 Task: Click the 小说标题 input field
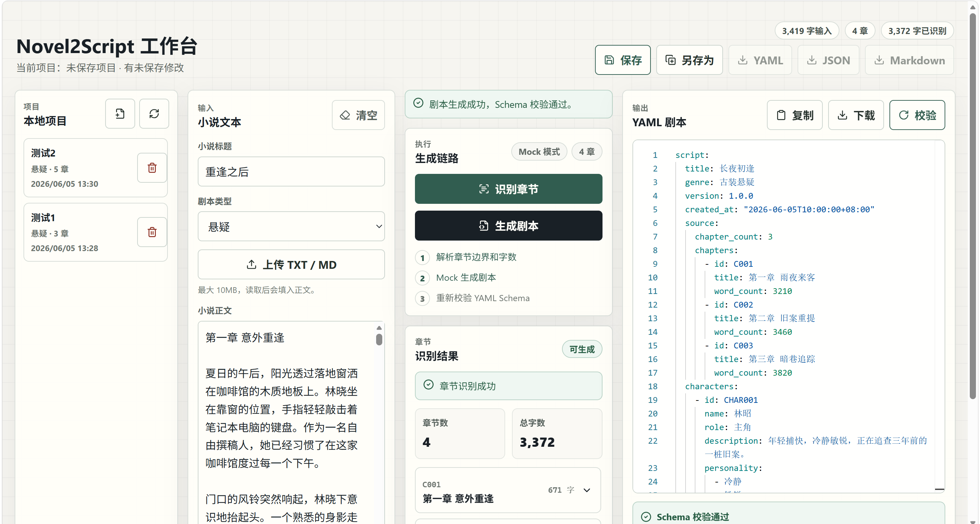(x=291, y=171)
